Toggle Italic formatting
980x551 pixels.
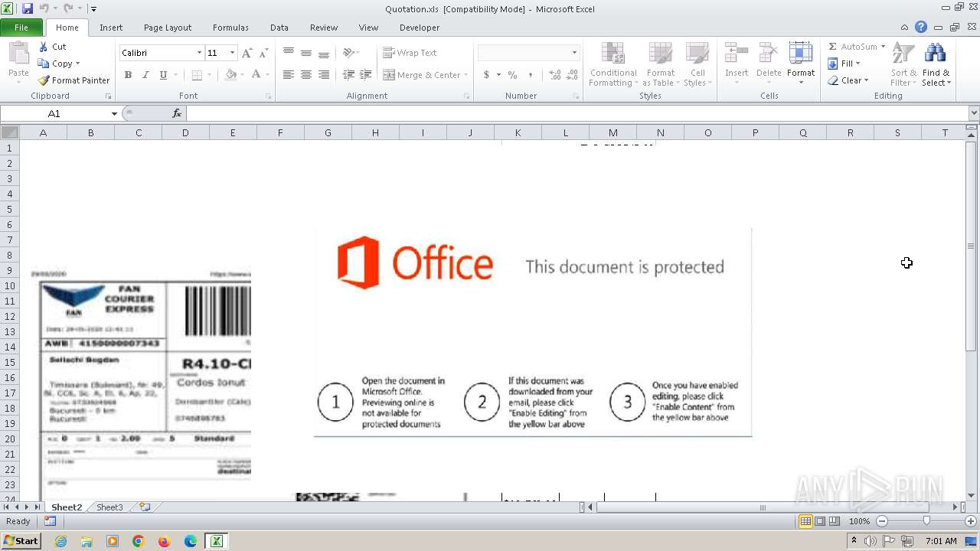tap(145, 75)
